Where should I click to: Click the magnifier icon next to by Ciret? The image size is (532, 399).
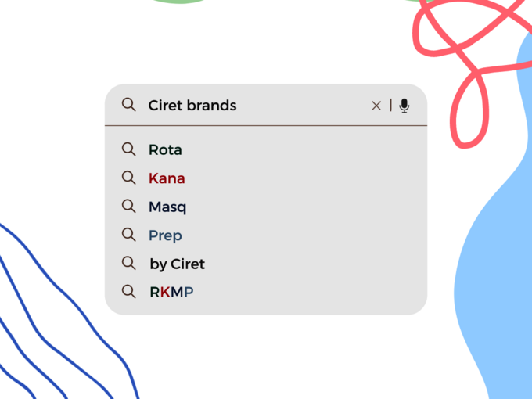(129, 264)
